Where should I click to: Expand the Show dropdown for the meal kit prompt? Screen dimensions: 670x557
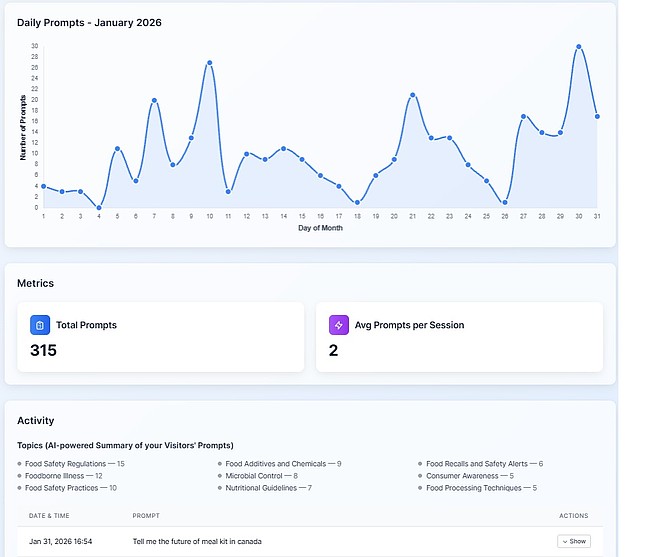pyautogui.click(x=574, y=541)
